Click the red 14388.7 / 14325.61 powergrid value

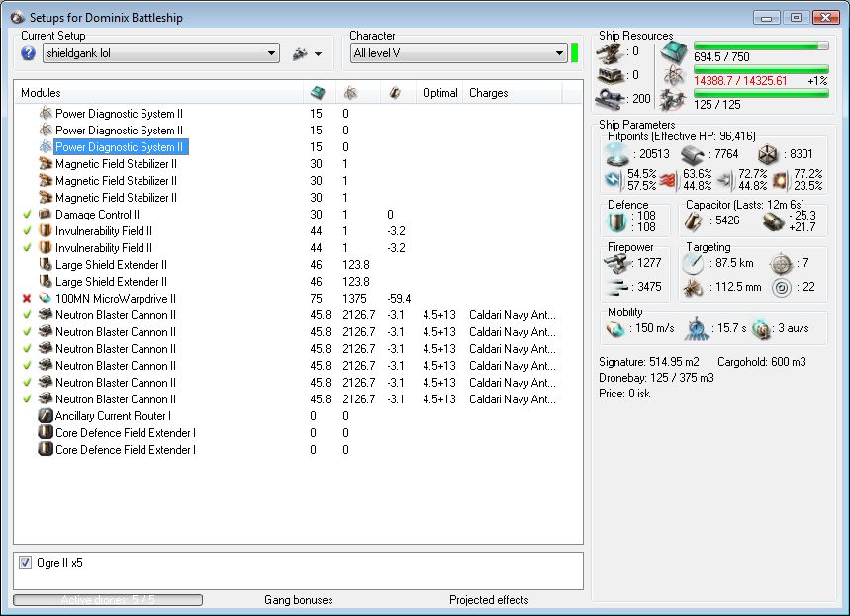pos(740,81)
